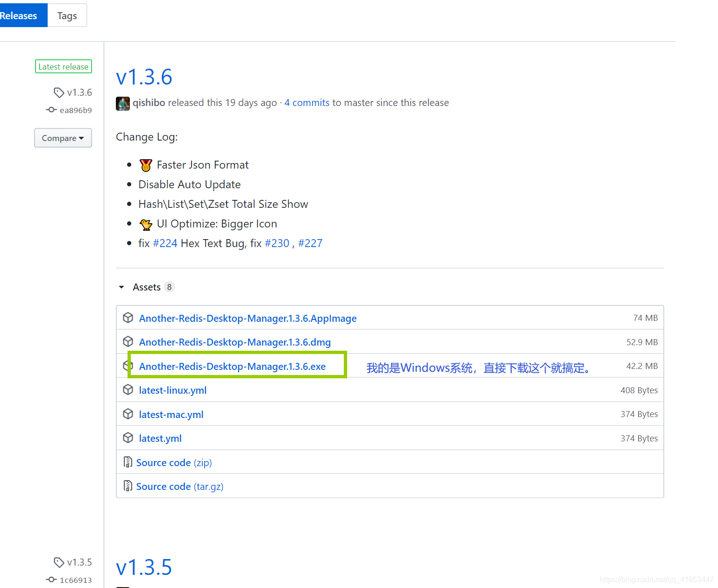Click the tag icon beside v1.3.5

[59, 562]
